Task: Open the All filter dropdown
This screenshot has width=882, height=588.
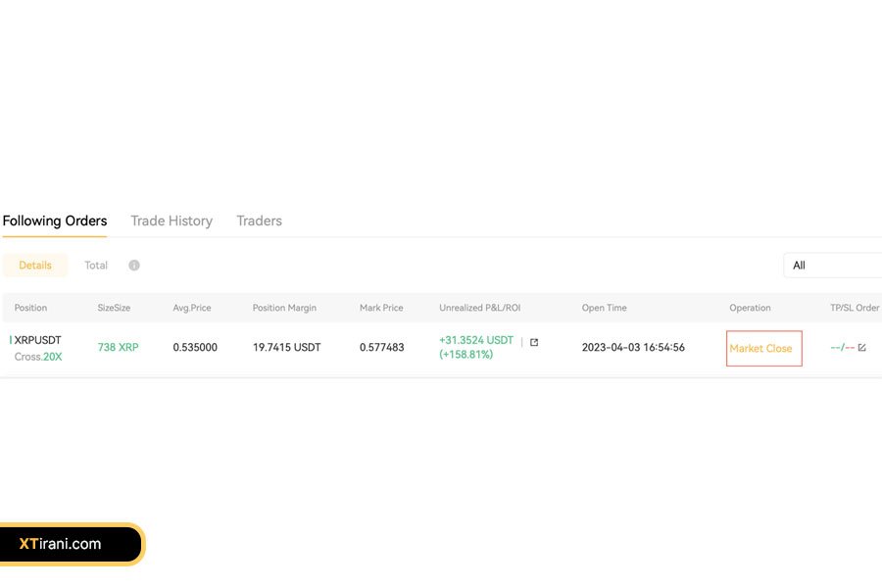Action: (x=832, y=266)
